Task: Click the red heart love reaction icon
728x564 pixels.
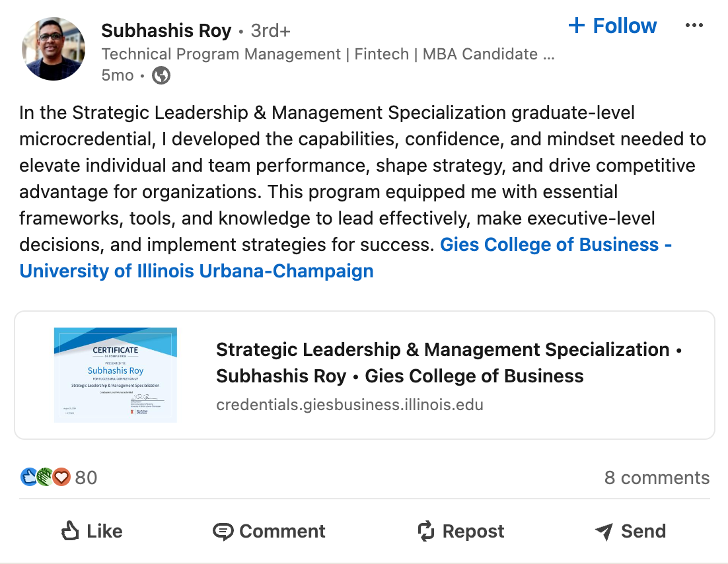Action: pyautogui.click(x=61, y=477)
